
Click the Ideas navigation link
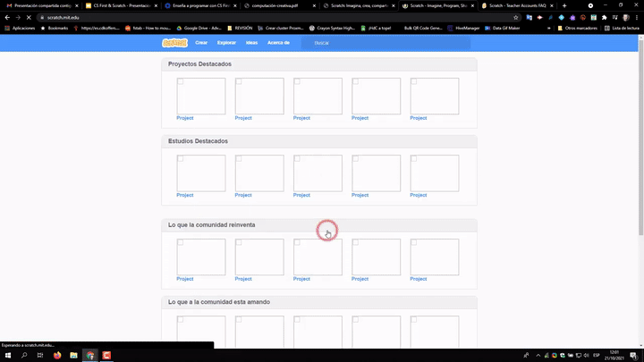(251, 42)
